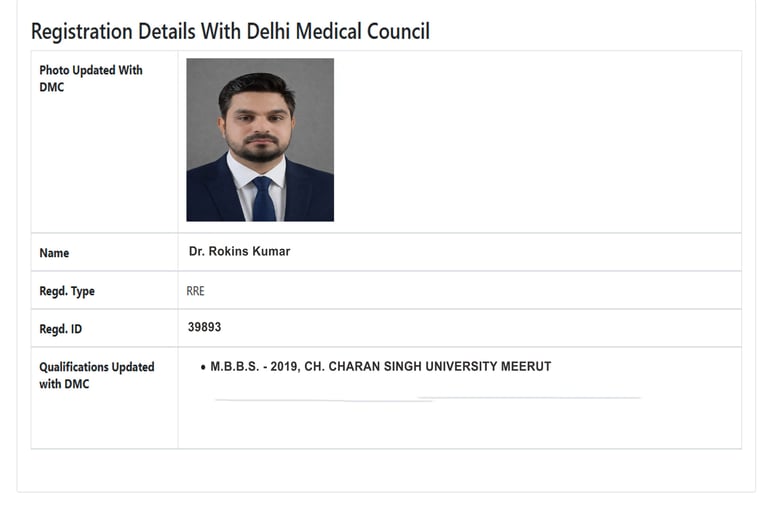This screenshot has width=768, height=512.
Task: Select the registration ID 39893
Action: pos(204,327)
